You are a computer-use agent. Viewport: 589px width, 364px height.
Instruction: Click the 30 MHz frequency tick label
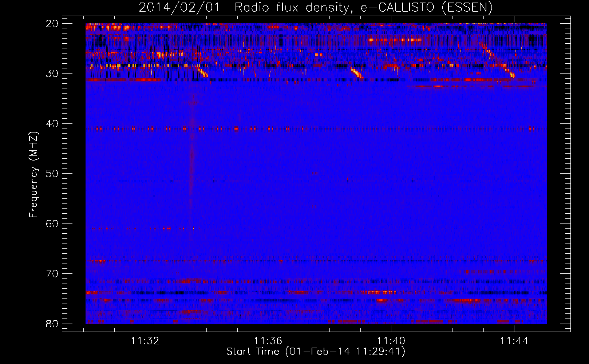coord(52,74)
